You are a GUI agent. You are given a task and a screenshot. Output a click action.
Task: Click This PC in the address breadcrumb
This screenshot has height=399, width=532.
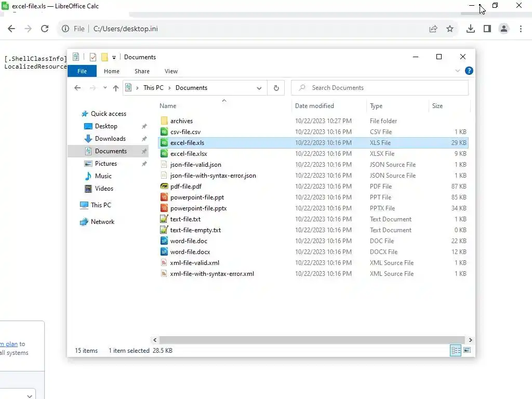[x=153, y=87]
